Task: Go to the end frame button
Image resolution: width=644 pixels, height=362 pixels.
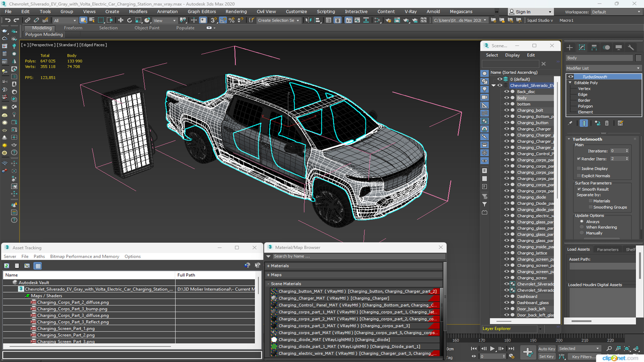Action: [511, 349]
